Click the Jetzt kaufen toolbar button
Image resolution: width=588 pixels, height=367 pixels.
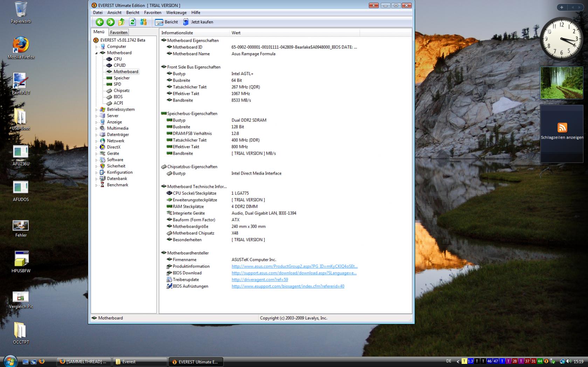point(198,22)
